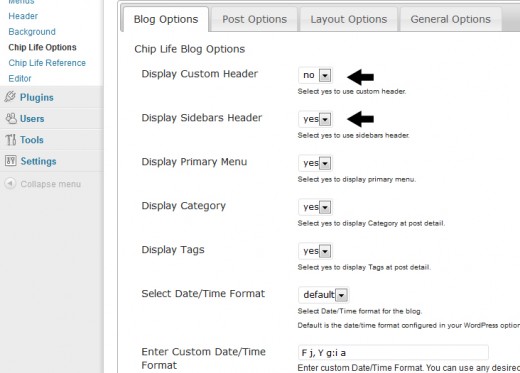This screenshot has height=373, width=520.
Task: Click the Collapse menu arrow icon
Action: pos(10,183)
